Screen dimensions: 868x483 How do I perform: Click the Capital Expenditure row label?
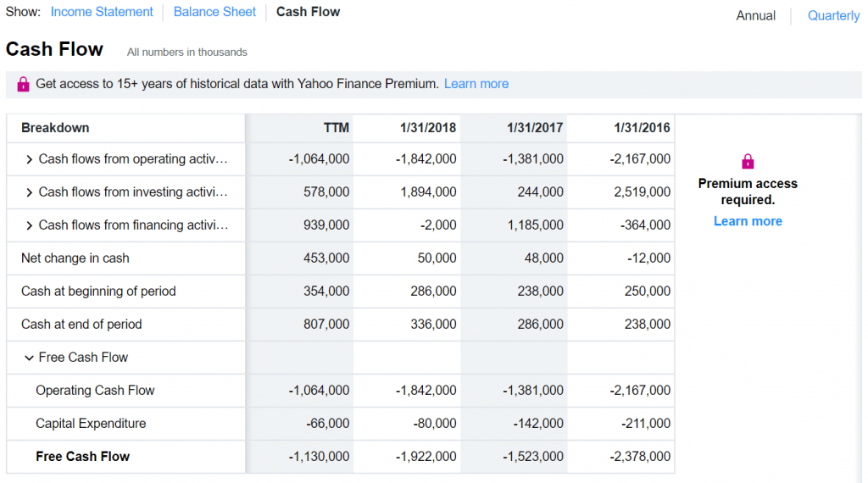(91, 424)
